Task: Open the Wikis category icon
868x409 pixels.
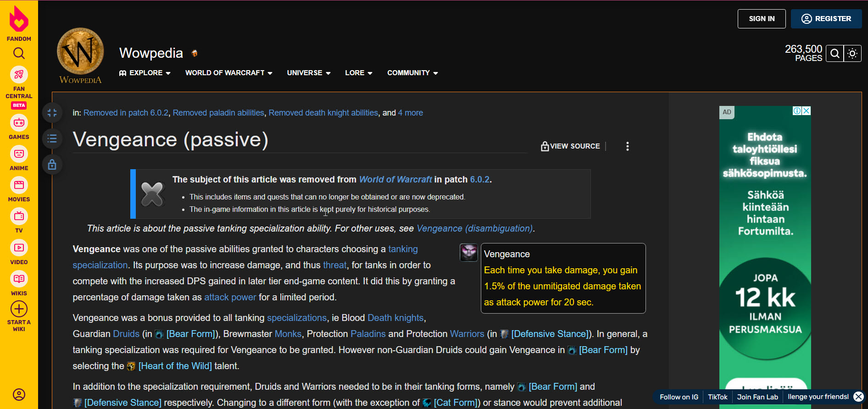Action: (19, 279)
